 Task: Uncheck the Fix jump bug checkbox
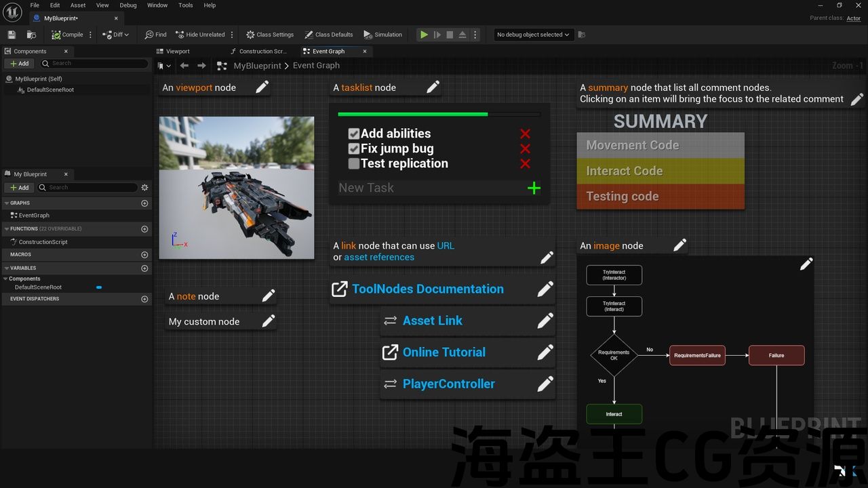[x=353, y=149]
